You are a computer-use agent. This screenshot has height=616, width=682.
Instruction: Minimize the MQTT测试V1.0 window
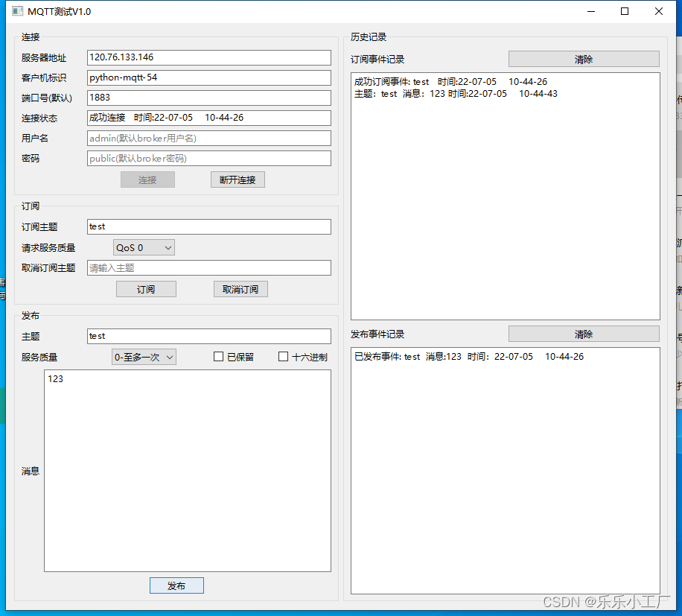pos(590,11)
